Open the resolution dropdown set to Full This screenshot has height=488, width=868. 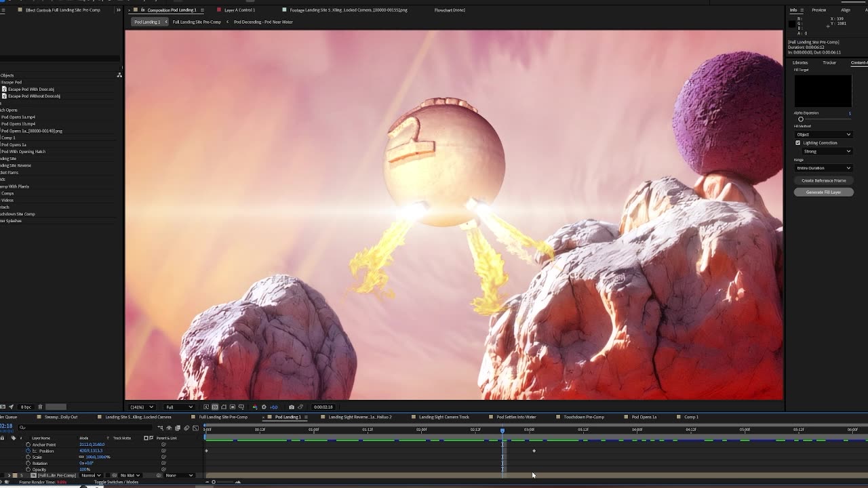pos(179,407)
